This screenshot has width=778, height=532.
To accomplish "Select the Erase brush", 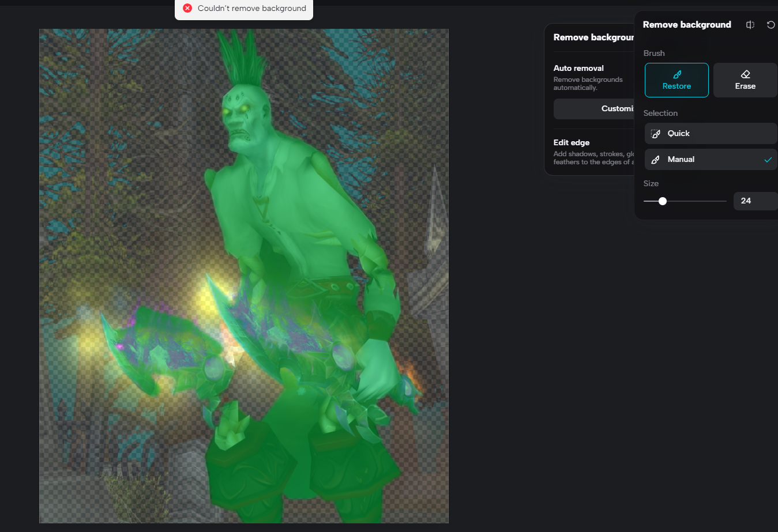I will [x=745, y=80].
